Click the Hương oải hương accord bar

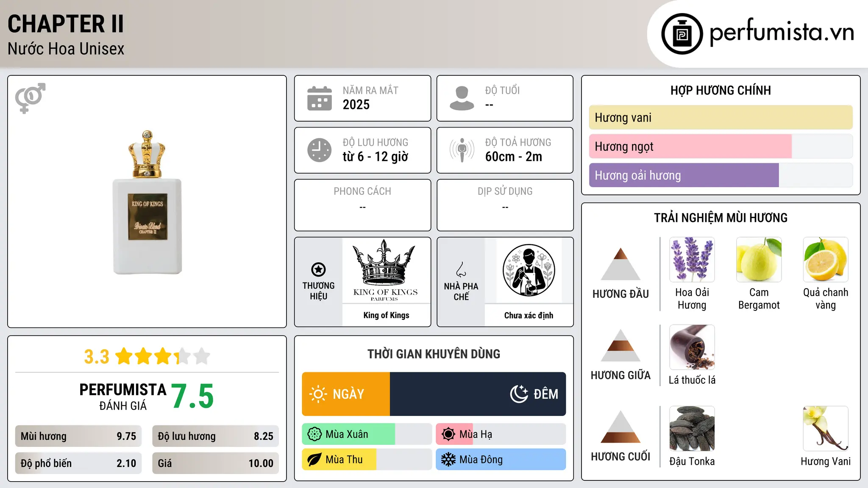[721, 175]
